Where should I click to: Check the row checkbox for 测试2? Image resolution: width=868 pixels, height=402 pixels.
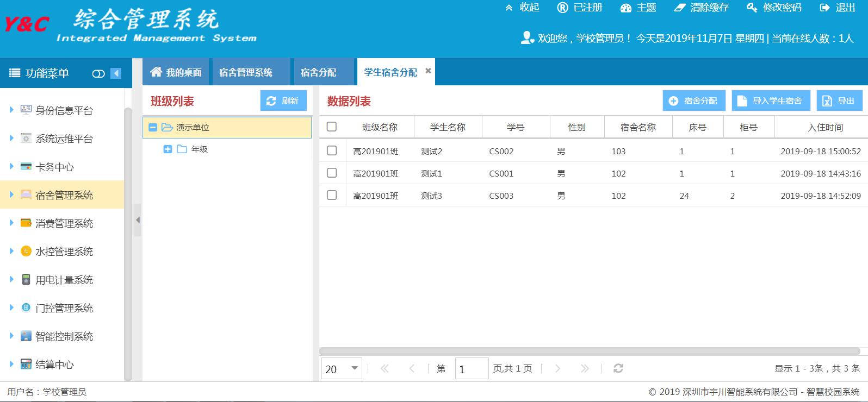(332, 150)
